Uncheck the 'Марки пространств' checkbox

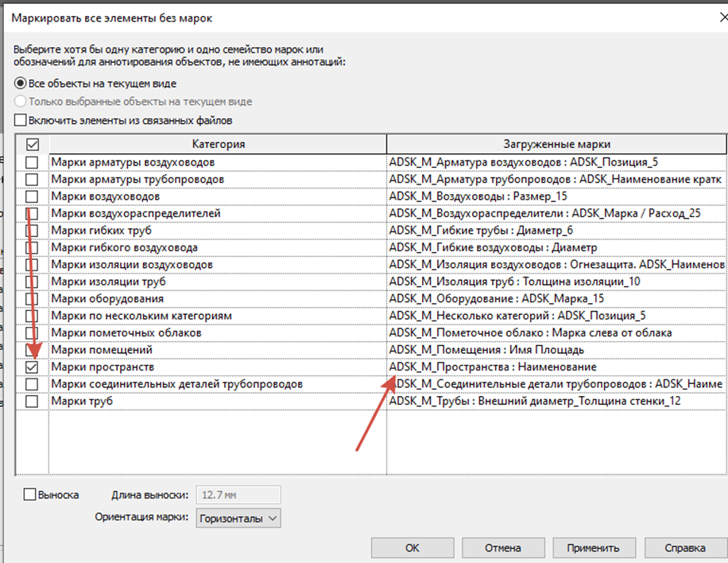click(32, 367)
